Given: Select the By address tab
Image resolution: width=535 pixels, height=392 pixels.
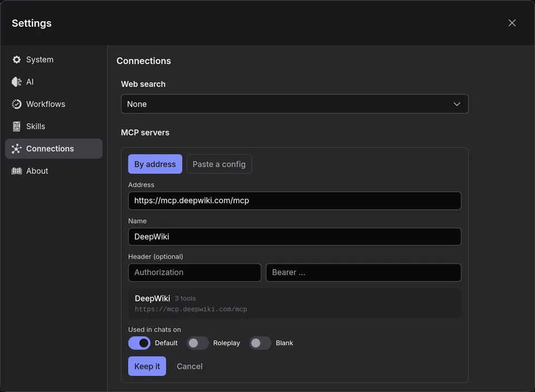Looking at the screenshot, I should (x=155, y=164).
